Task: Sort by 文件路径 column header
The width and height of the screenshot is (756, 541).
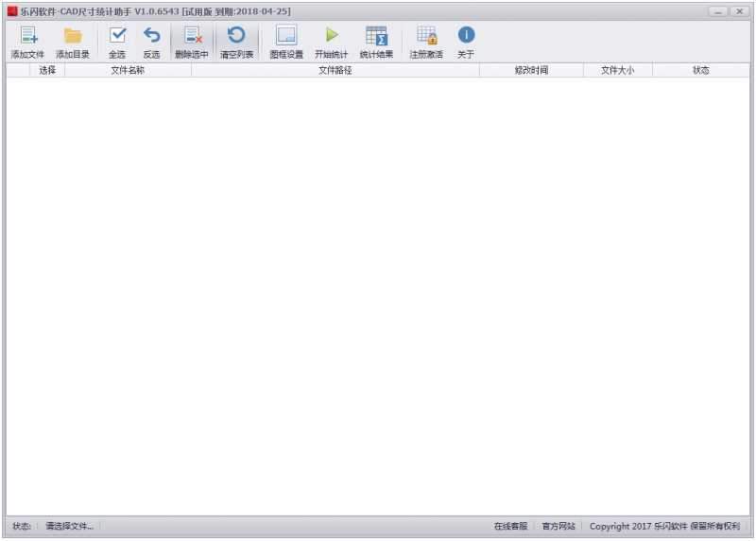Action: [335, 71]
